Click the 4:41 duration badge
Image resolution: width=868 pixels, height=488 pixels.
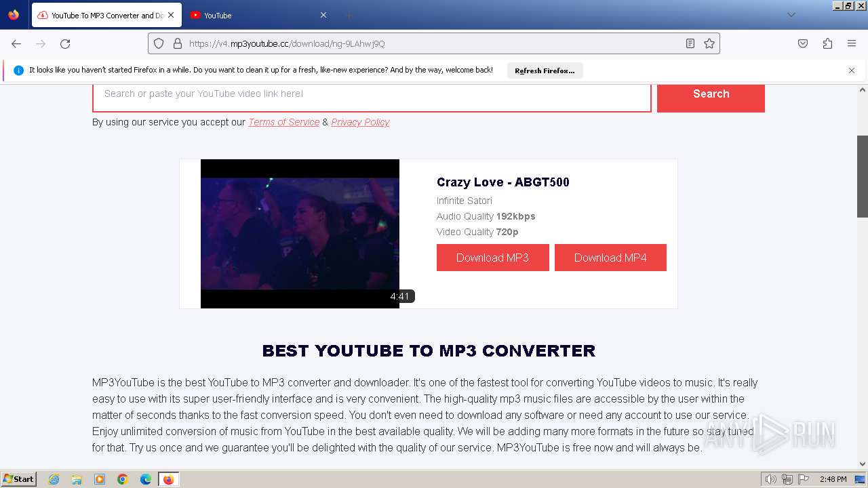pyautogui.click(x=400, y=296)
